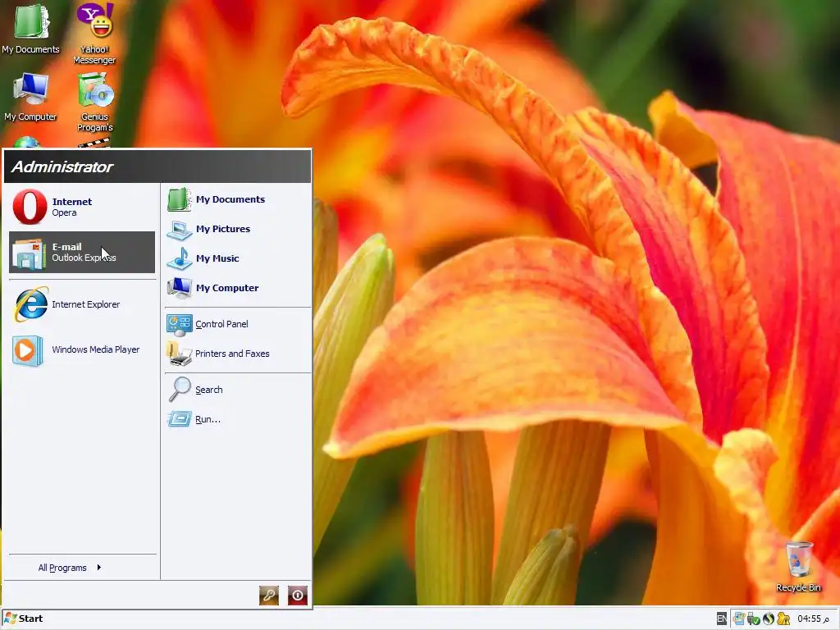Click the My Computer monitor icon in Start menu

(180, 288)
